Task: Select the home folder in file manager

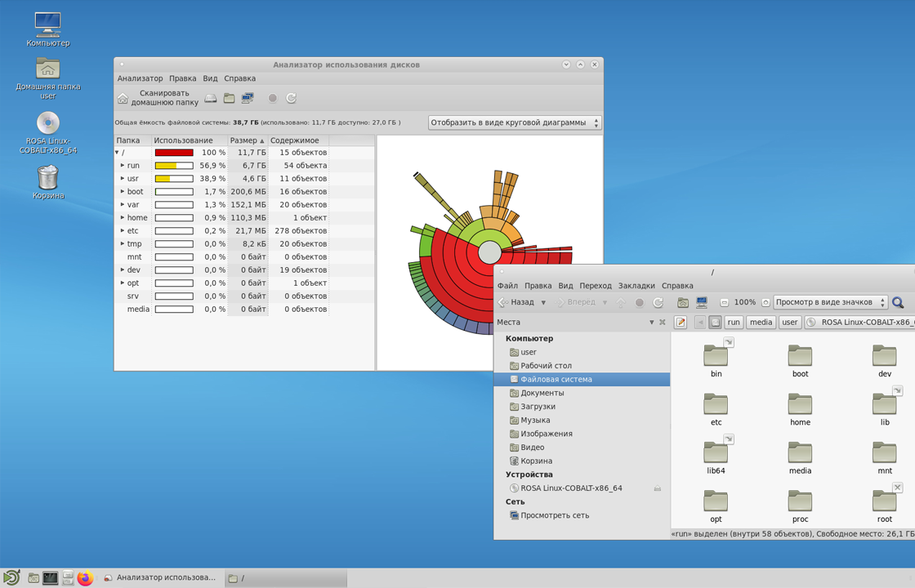Action: pos(800,410)
